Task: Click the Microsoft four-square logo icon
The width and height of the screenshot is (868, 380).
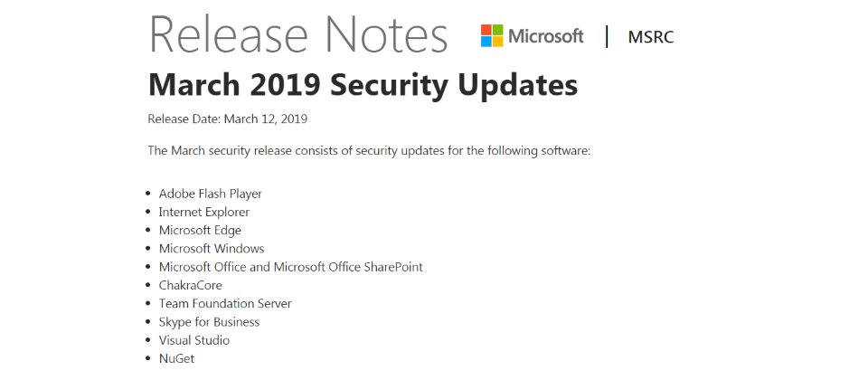Action: coord(492,36)
